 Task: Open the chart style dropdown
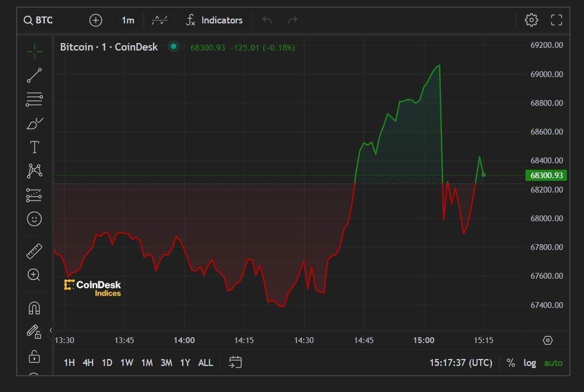pos(160,20)
